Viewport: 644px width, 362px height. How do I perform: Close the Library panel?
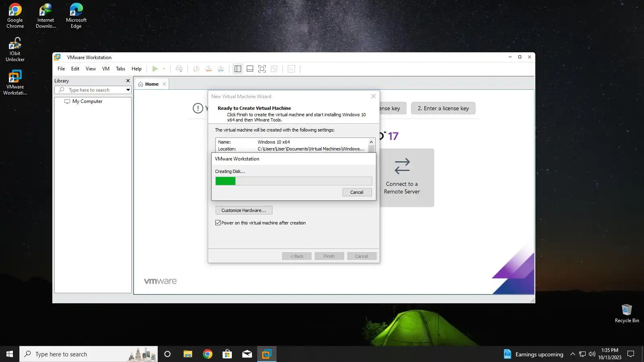pos(128,81)
